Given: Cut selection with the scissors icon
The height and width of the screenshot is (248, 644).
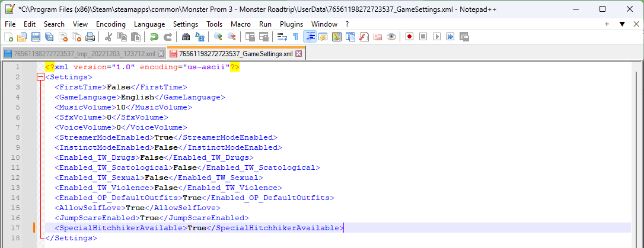Looking at the screenshot, I should (x=109, y=37).
